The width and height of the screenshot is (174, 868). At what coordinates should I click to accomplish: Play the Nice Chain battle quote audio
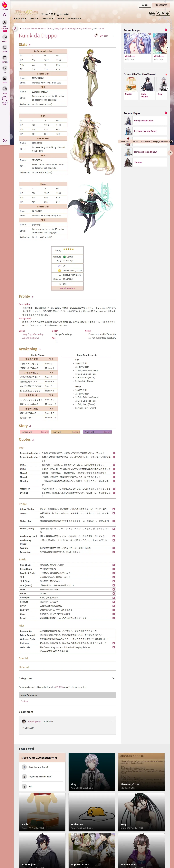click(x=114, y=565)
